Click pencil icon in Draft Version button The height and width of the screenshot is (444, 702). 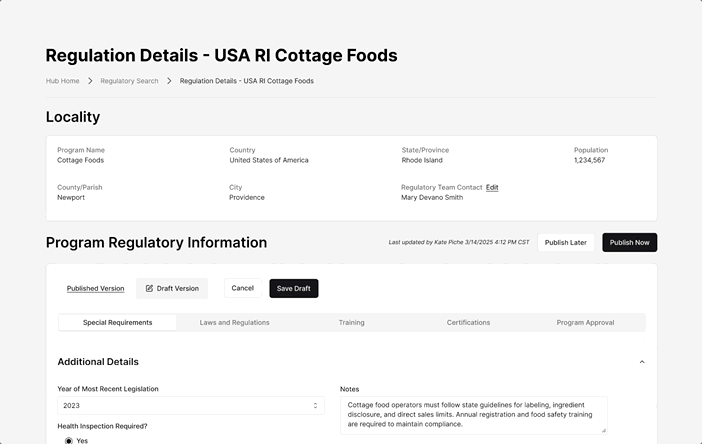pyautogui.click(x=150, y=288)
